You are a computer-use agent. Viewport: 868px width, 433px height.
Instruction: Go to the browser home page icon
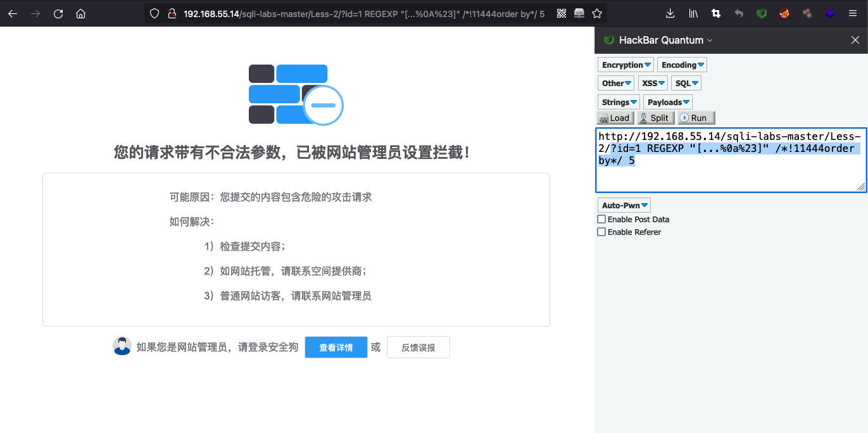point(80,13)
